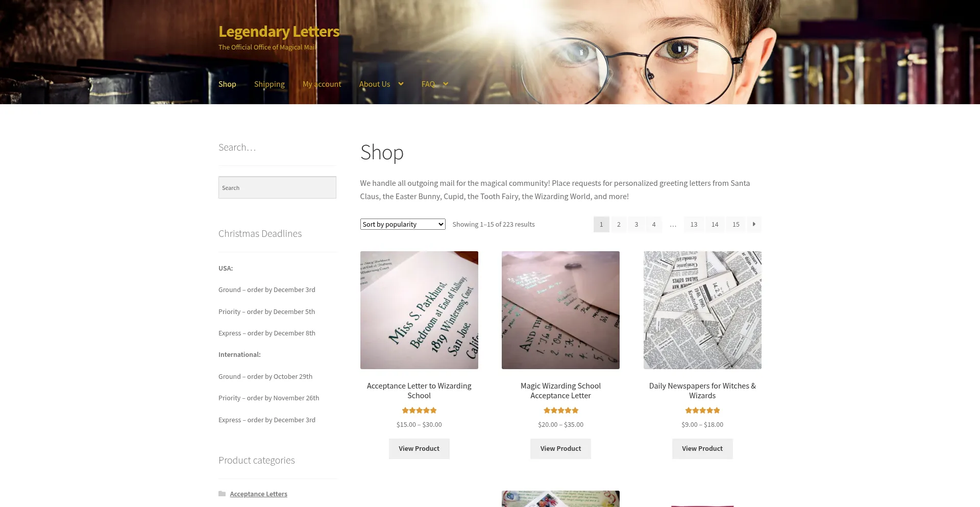This screenshot has width=980, height=507.
Task: Go to next page arrow in pagination
Action: coord(754,224)
